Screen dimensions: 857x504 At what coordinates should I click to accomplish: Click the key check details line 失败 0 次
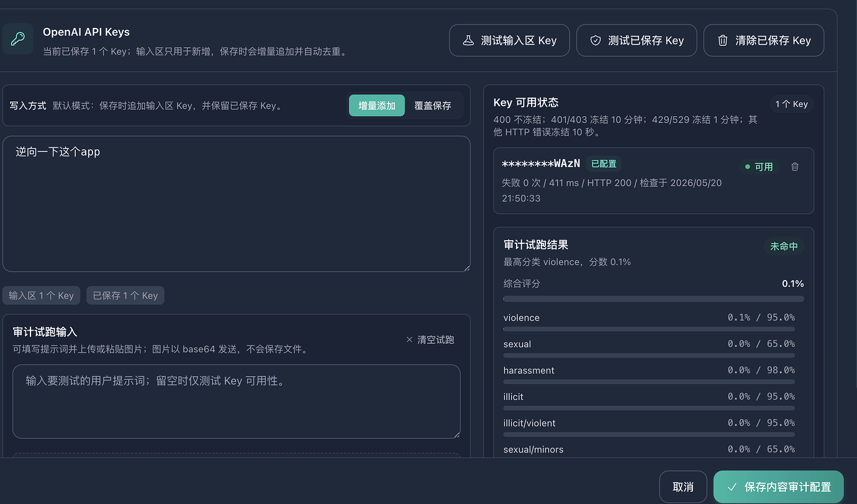click(x=612, y=191)
